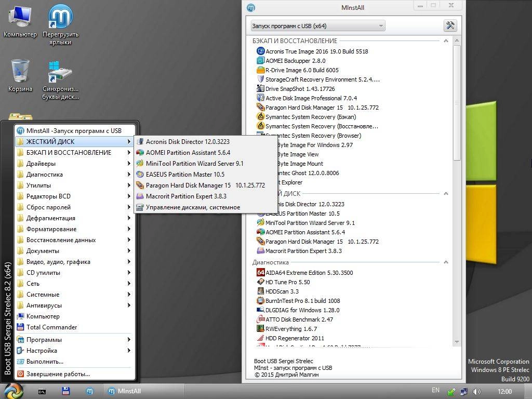This screenshot has width=532, height=399.
Task: Open the Антивирусы menu folder
Action: click(74, 305)
